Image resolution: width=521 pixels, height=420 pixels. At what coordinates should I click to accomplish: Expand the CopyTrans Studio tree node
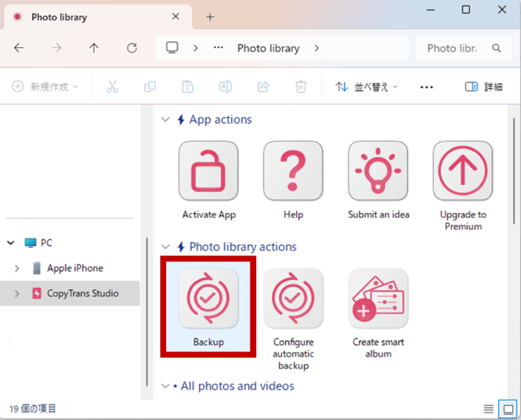pos(17,293)
